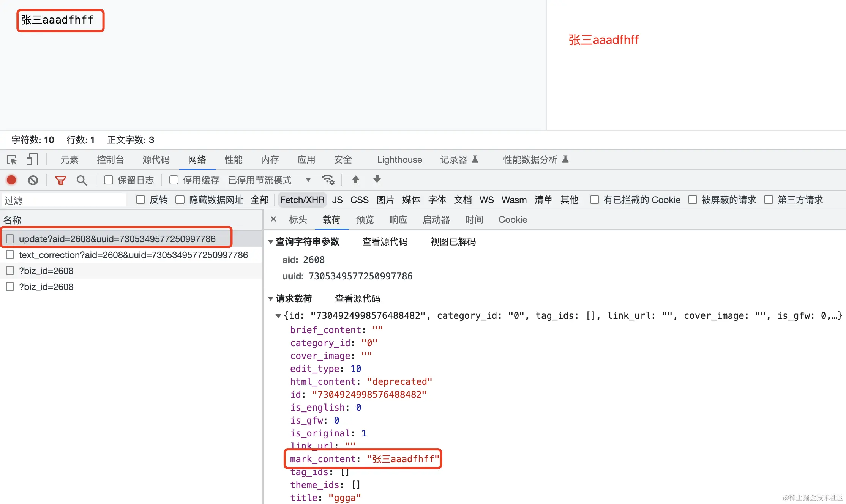Collapse the 请求载荷 section triangle
This screenshot has height=504, width=846.
(271, 299)
